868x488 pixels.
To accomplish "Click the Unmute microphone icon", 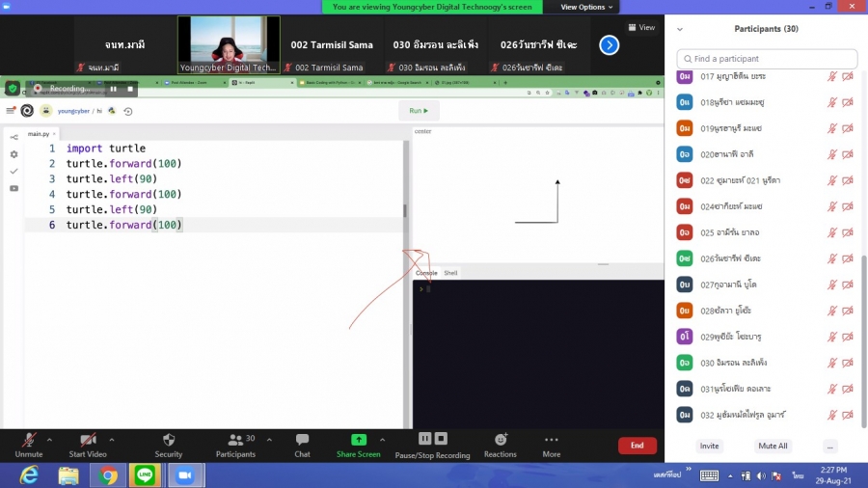I will [29, 440].
